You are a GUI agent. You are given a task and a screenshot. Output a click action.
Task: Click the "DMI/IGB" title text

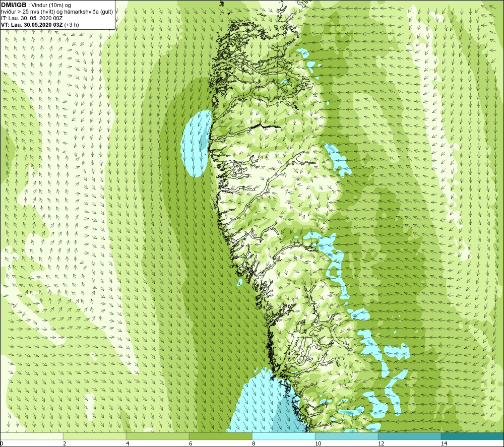(14, 5)
